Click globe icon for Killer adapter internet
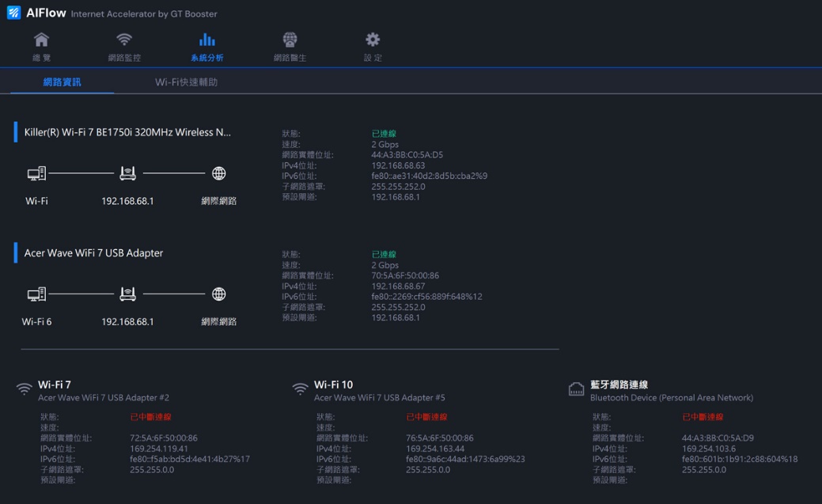Screen dimensions: 822x504 click(x=219, y=174)
